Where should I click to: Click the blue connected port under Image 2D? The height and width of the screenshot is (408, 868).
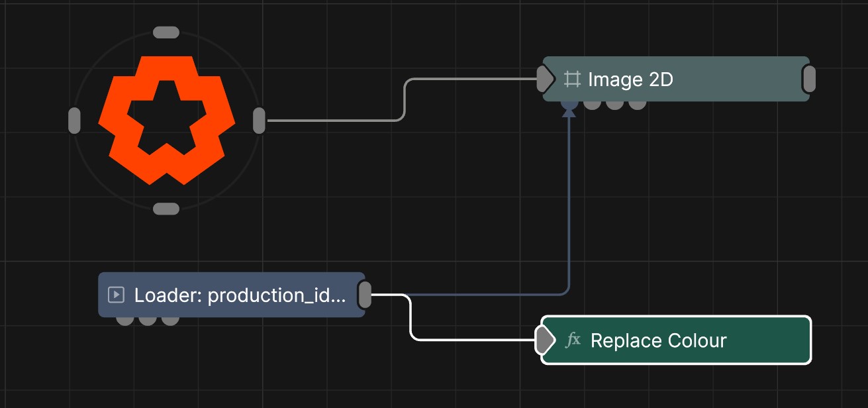[569, 104]
